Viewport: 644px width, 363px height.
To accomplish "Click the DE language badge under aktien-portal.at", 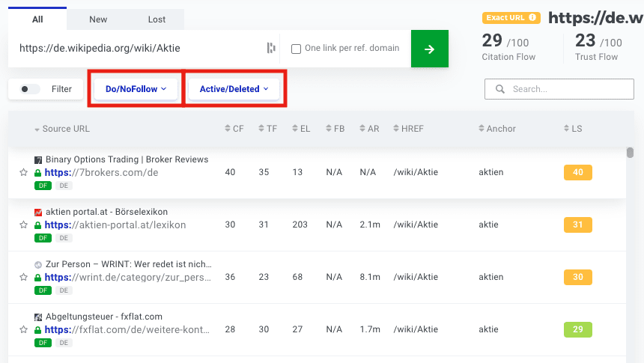I will (64, 238).
